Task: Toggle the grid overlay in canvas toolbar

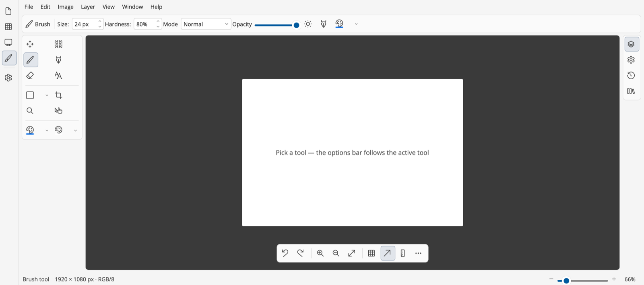Action: (x=372, y=253)
